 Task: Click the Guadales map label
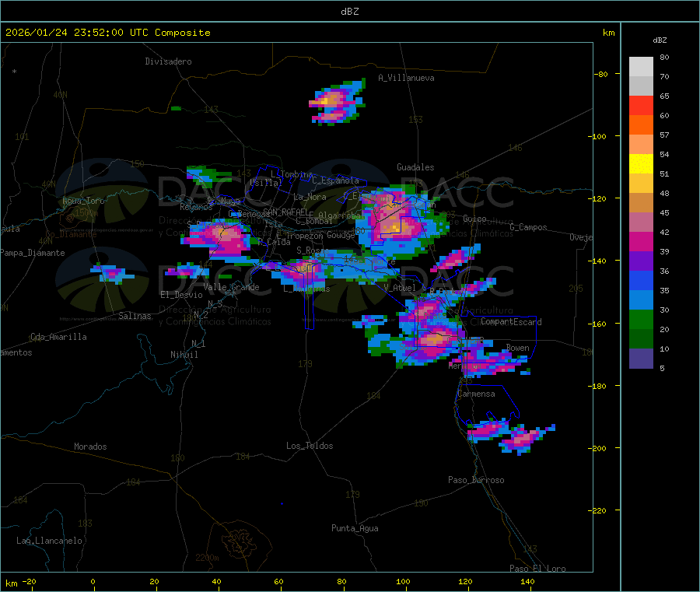click(415, 167)
